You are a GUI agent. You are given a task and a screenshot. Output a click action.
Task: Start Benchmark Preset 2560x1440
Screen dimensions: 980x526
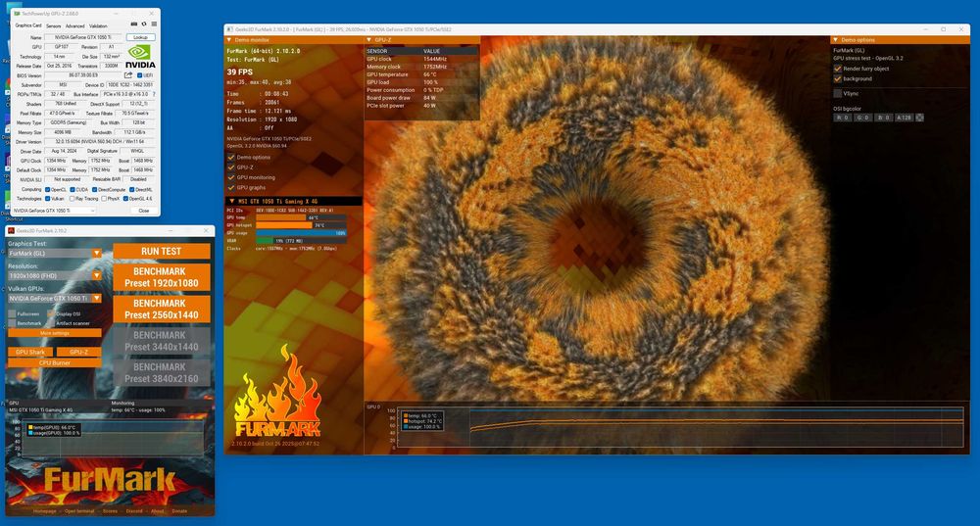point(162,310)
